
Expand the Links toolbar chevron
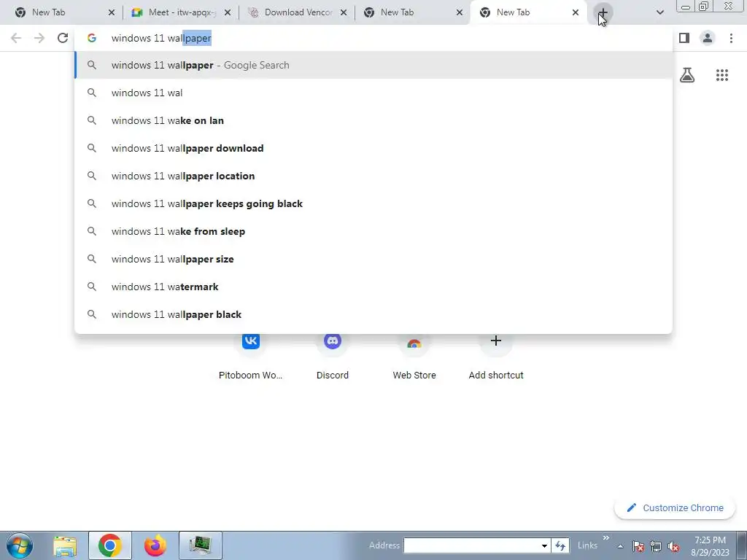click(606, 538)
